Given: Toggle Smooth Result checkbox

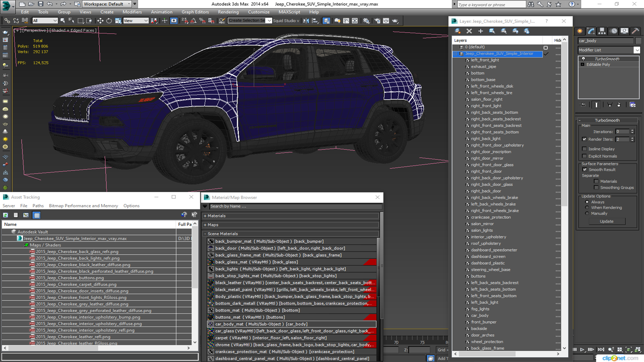Looking at the screenshot, I should tap(585, 170).
